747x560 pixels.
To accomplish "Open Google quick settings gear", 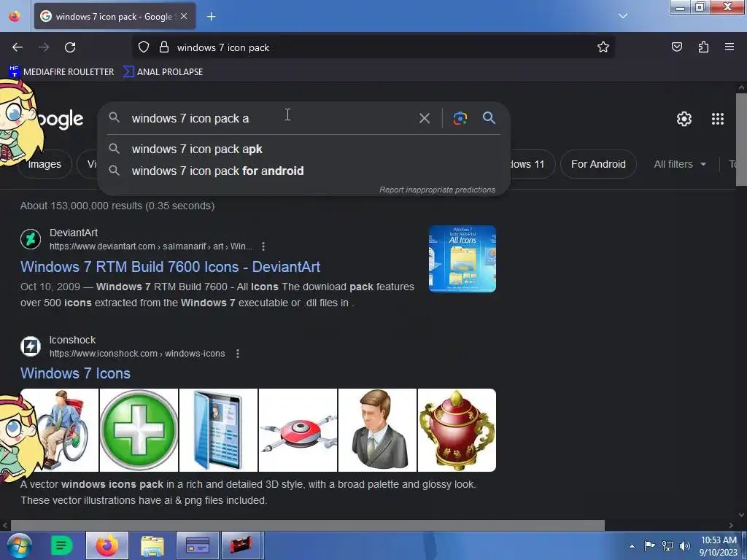I will 684,119.
